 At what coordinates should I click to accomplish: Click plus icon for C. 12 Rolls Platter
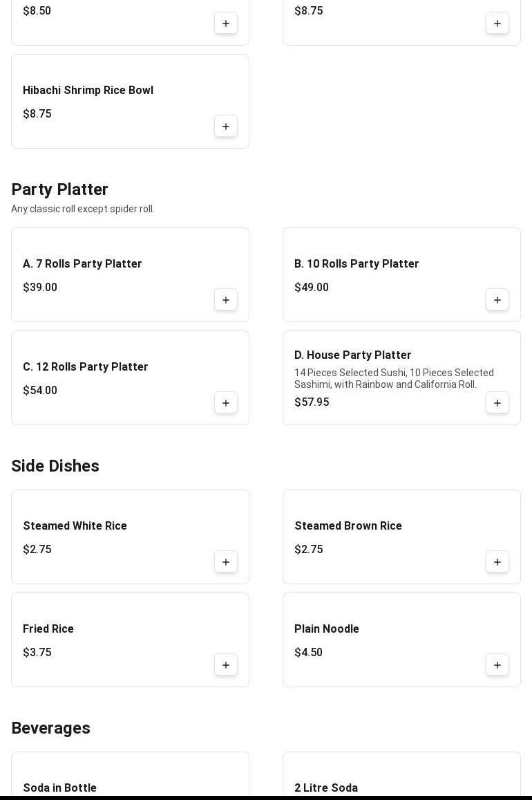226,403
